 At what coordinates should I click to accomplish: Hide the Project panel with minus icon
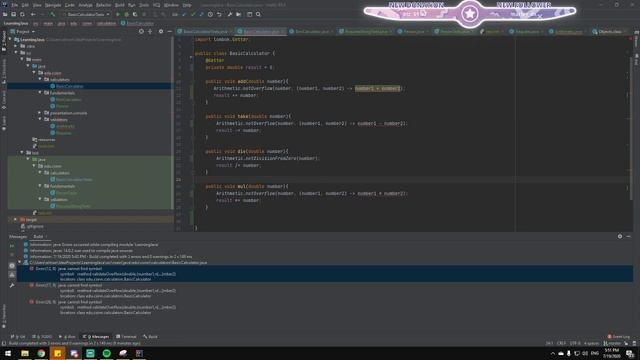pos(170,31)
